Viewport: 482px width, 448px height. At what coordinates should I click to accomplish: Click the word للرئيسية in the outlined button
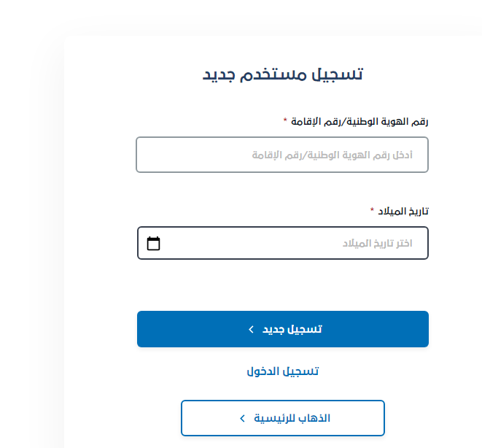pos(272,418)
